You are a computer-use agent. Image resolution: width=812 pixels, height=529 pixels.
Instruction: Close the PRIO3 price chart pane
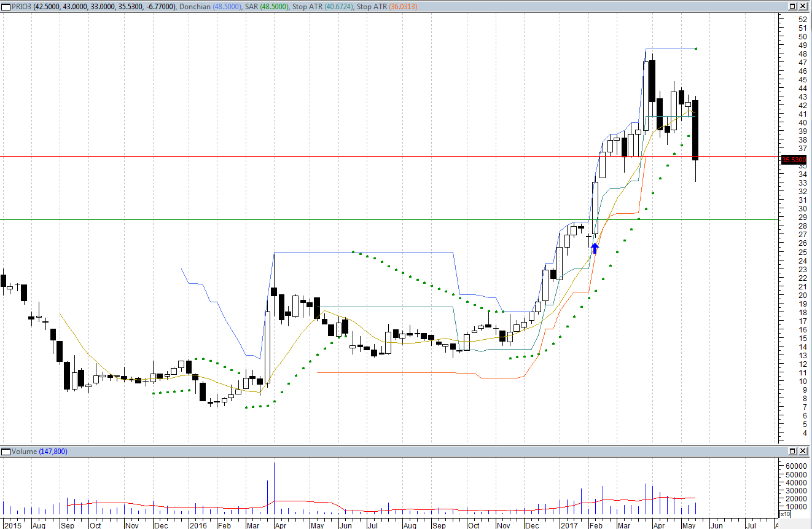(805, 6)
